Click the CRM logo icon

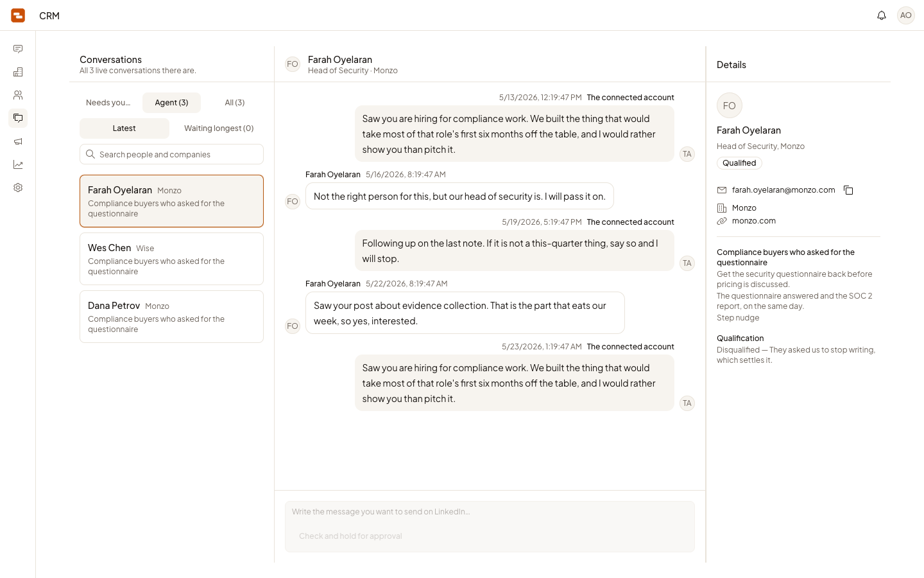(x=18, y=15)
